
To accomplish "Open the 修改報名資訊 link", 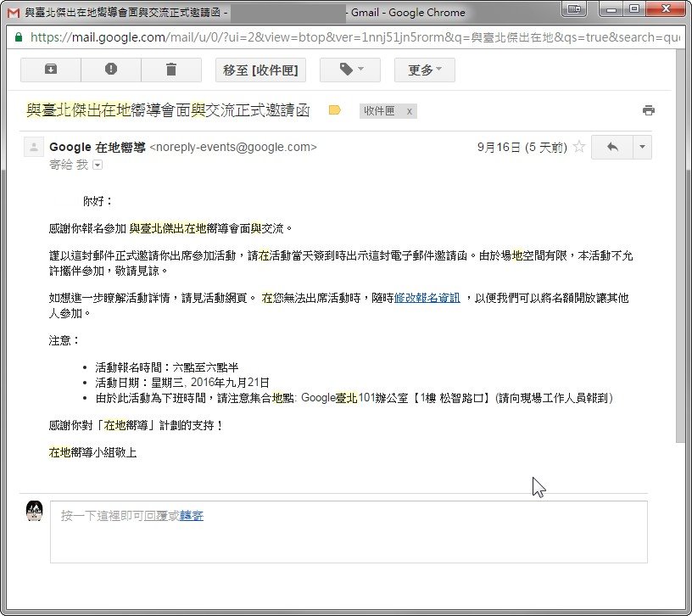I will click(427, 298).
